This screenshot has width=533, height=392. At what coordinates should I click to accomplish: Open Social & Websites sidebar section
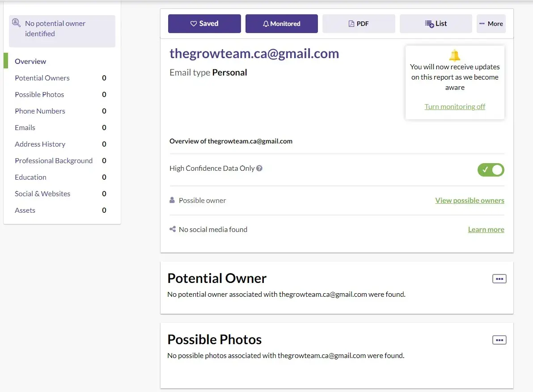(42, 194)
